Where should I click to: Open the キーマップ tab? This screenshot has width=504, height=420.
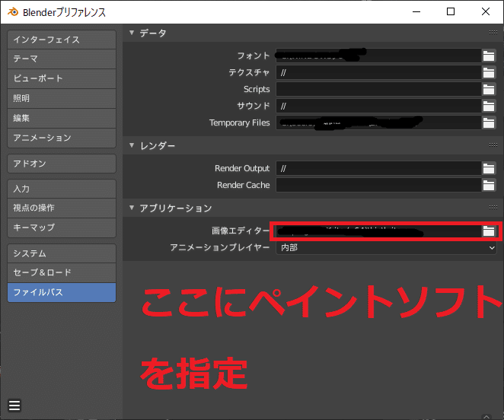tap(62, 228)
